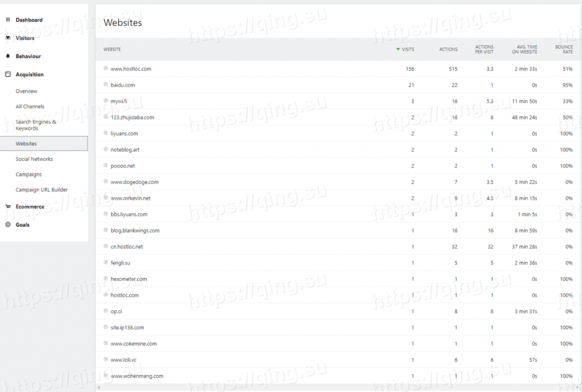Click the Avg. Time on Website header
This screenshot has width=582, height=392.
523,49
